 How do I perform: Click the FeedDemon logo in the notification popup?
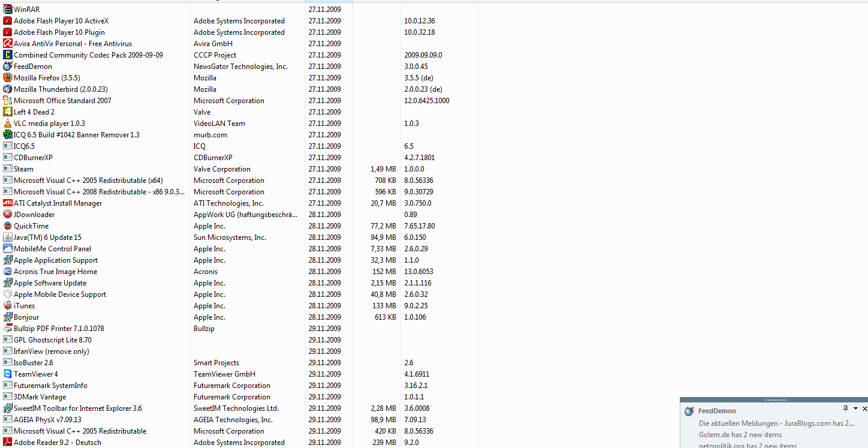pos(689,411)
